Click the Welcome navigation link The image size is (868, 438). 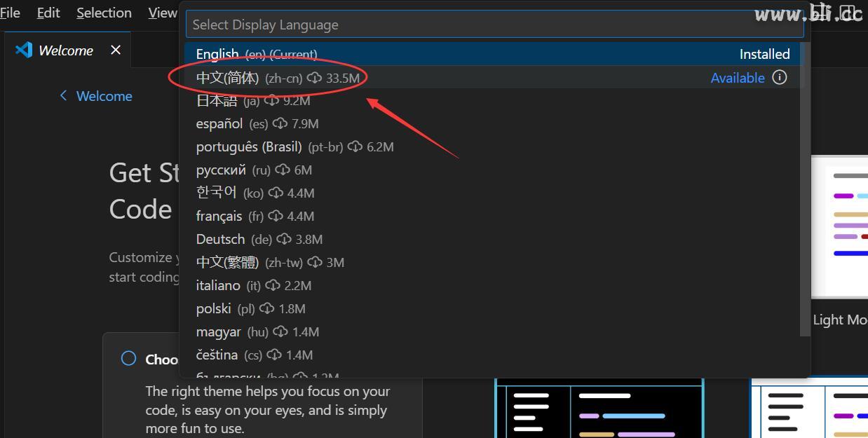(x=104, y=95)
